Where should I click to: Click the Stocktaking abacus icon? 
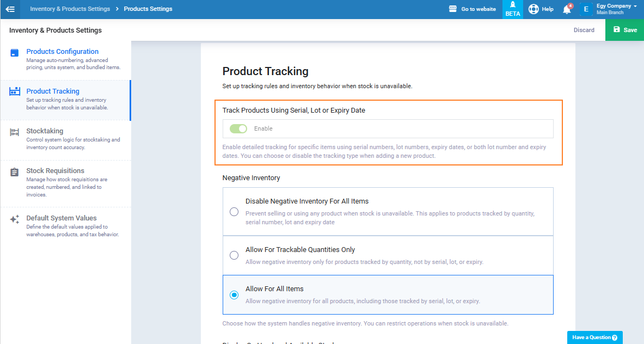coord(15,132)
